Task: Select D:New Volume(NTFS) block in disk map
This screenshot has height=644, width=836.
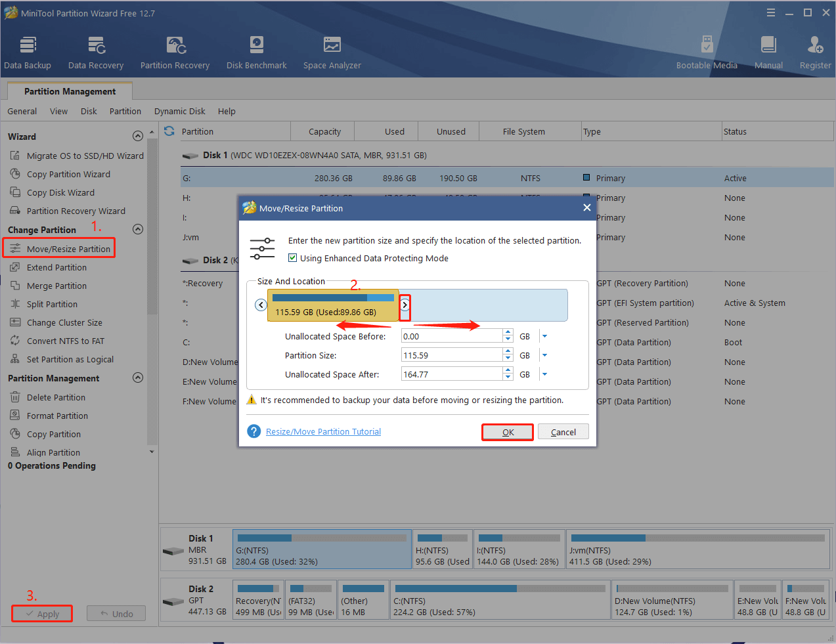Action: 672,599
